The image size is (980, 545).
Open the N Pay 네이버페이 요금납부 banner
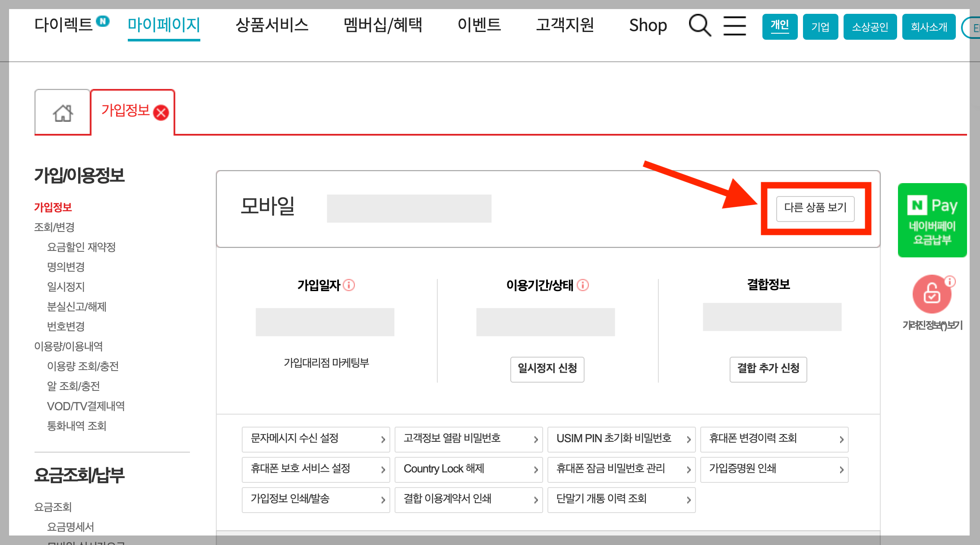pos(932,220)
